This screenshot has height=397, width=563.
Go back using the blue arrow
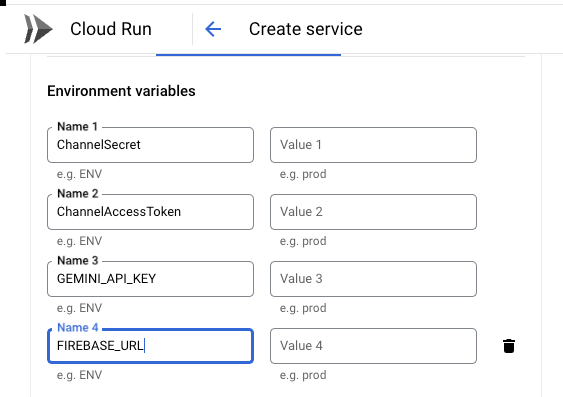coord(213,29)
